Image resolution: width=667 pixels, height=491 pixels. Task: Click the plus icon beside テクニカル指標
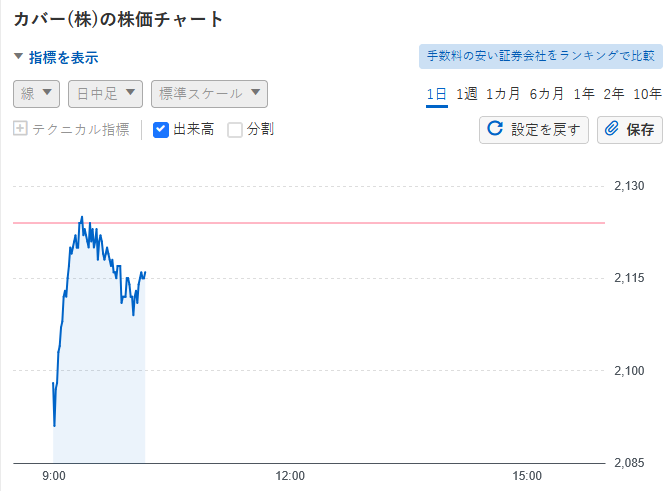20,129
